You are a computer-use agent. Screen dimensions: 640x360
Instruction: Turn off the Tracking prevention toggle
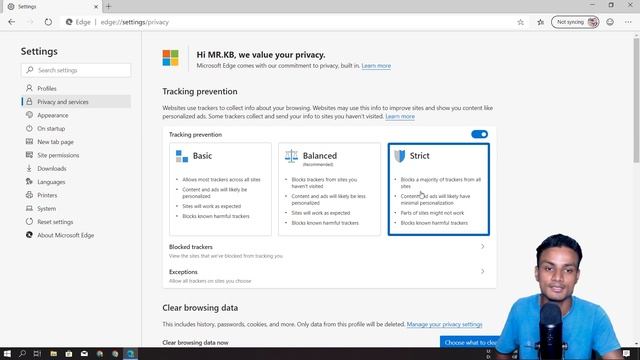point(479,134)
